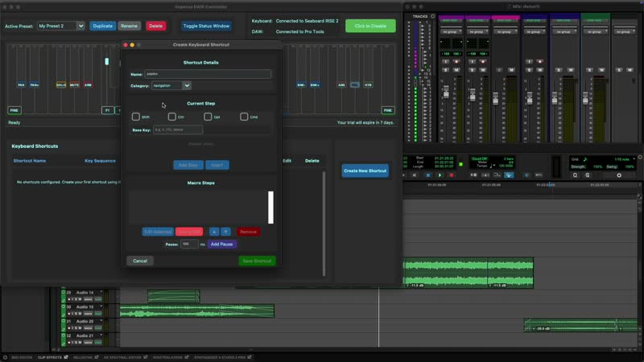Mute the magenta-topped mixer channel strip

coord(511,70)
